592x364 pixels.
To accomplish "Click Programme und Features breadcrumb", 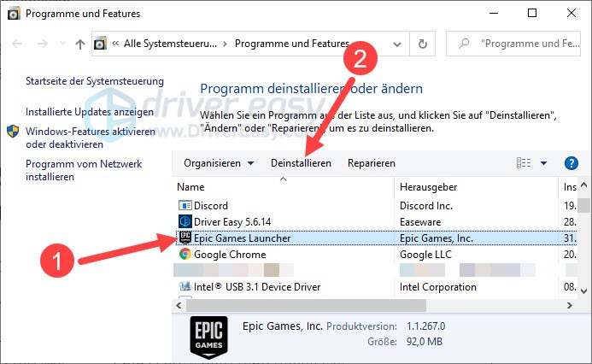I will pos(292,44).
